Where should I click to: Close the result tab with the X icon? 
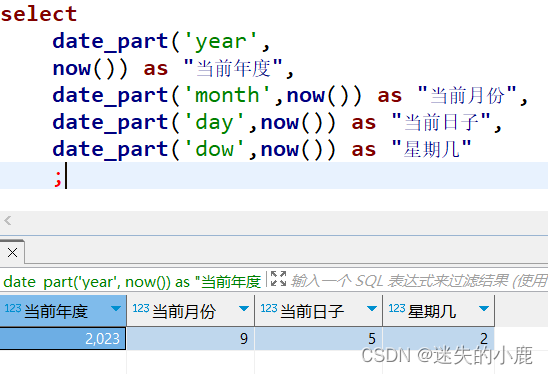tap(12, 252)
